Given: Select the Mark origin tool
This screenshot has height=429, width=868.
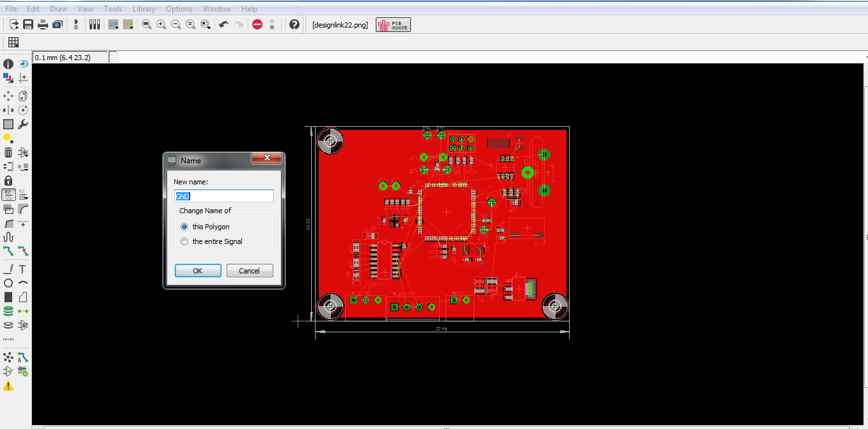Looking at the screenshot, I should click(23, 78).
